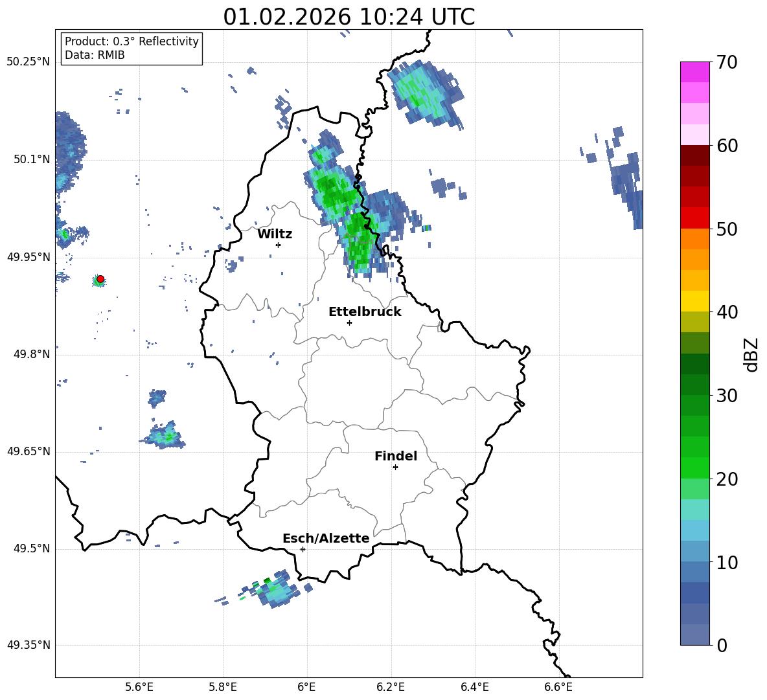Select the Esch/Alzette city label
This screenshot has height=700, width=767.
pyautogui.click(x=326, y=538)
